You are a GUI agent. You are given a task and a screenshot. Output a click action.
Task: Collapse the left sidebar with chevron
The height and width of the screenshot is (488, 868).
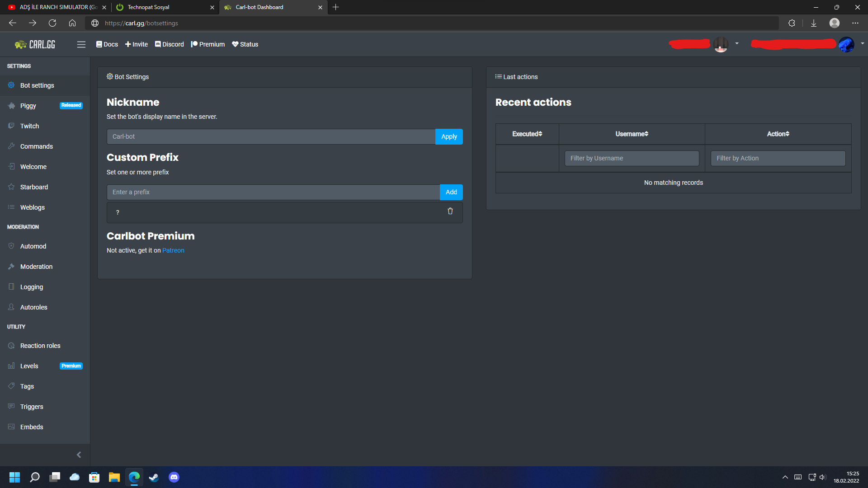(x=79, y=455)
